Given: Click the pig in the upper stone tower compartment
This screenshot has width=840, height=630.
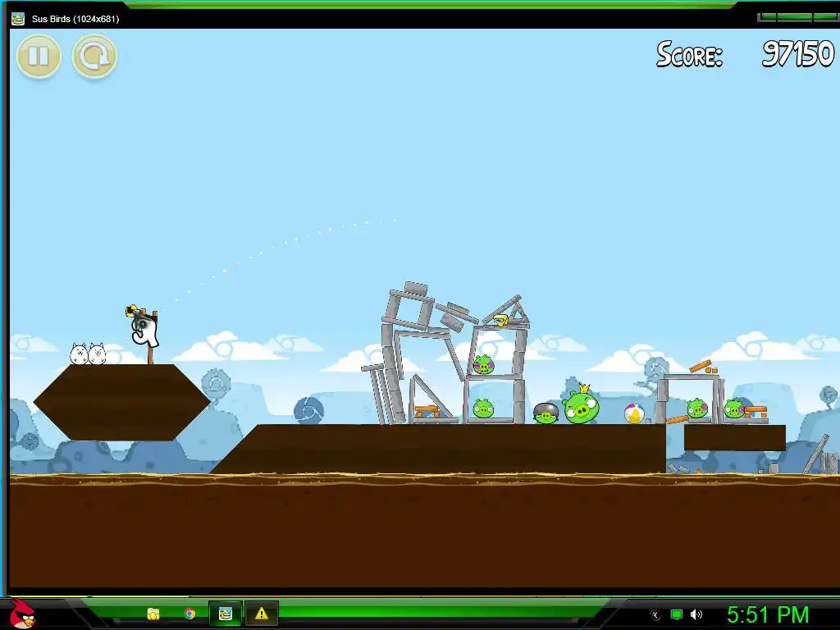Looking at the screenshot, I should pos(483,364).
